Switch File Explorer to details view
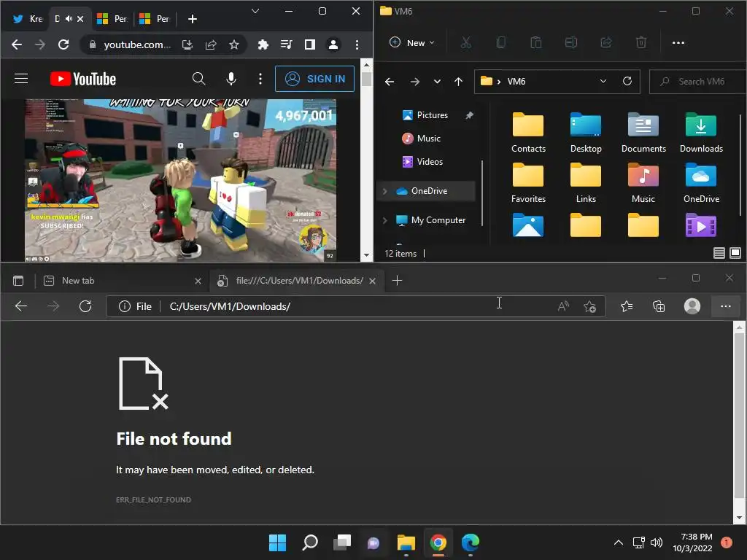Screen dimensions: 747x560 [719, 253]
